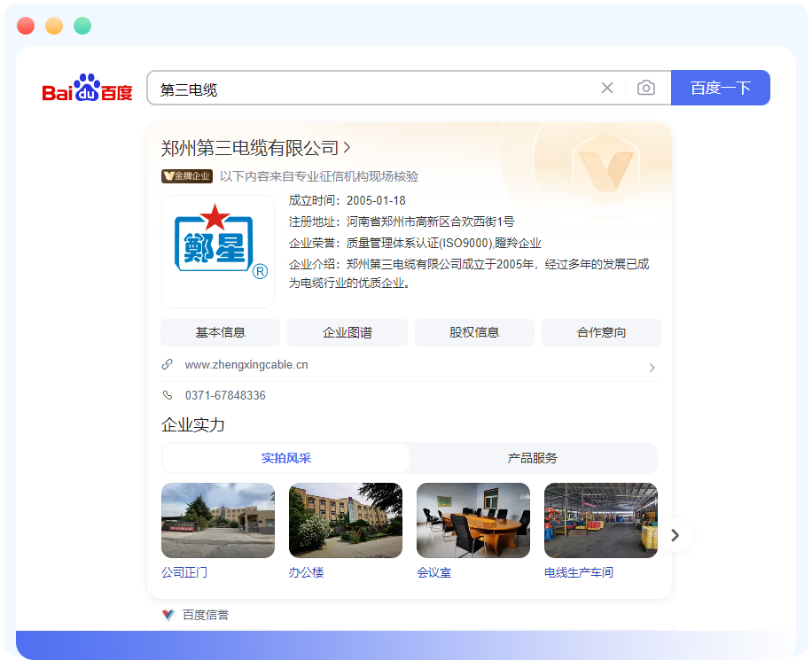Click phone number 0371-67848336
812x660 pixels.
pyautogui.click(x=225, y=395)
